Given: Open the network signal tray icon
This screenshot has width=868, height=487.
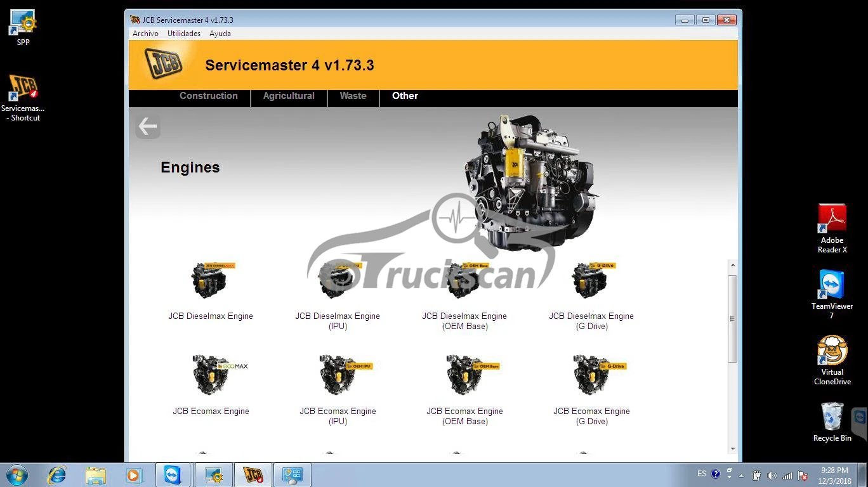Looking at the screenshot, I should pyautogui.click(x=787, y=476).
